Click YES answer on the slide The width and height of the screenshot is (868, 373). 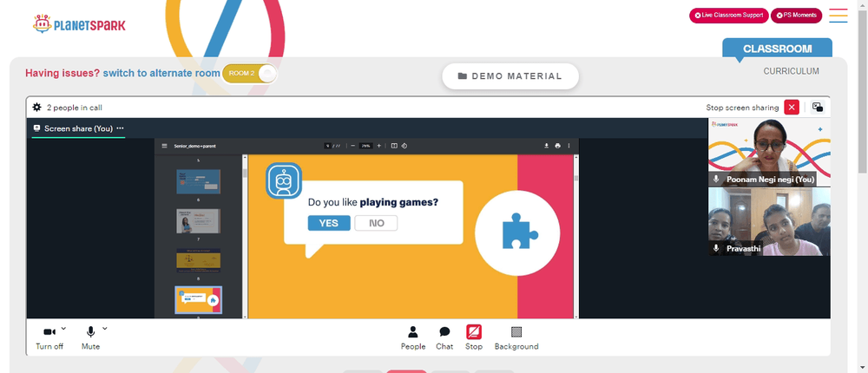[329, 223]
